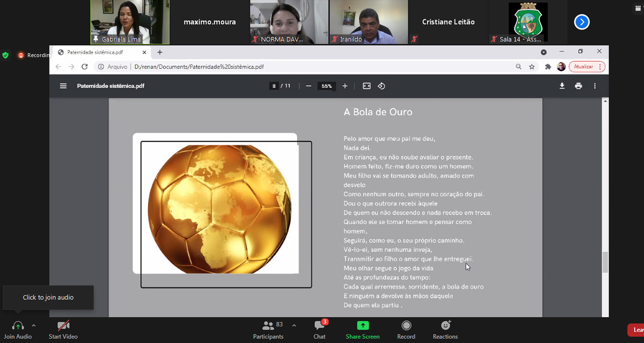
Task: Zoom in on the PDF with plus
Action: click(345, 86)
